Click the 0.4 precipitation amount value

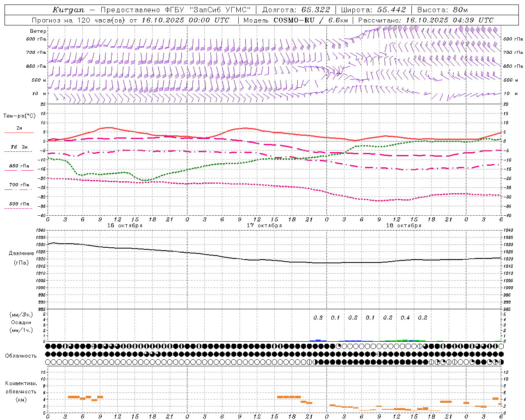pos(405,317)
